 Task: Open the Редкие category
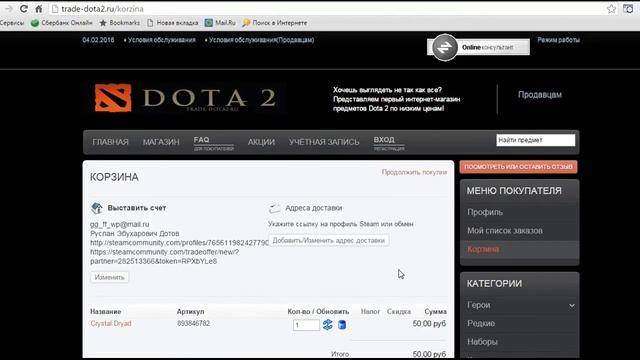pos(481,323)
